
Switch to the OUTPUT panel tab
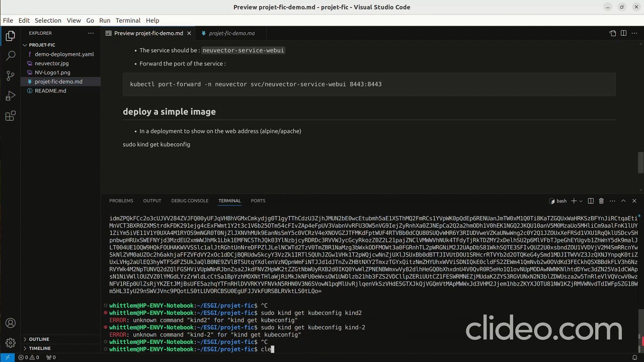tap(152, 201)
